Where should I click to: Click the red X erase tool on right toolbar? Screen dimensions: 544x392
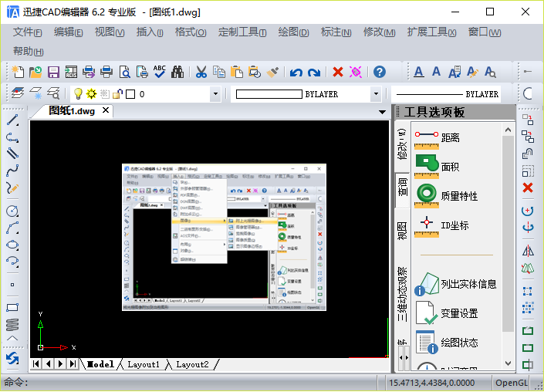click(528, 188)
